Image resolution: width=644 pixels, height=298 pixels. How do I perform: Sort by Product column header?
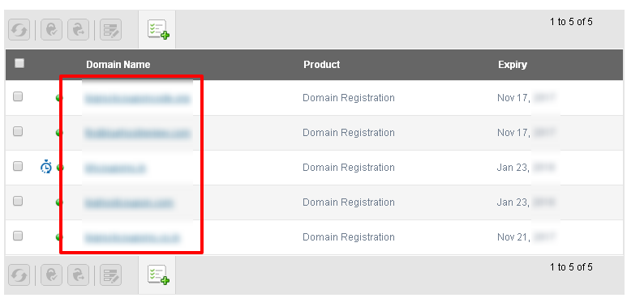coord(321,65)
